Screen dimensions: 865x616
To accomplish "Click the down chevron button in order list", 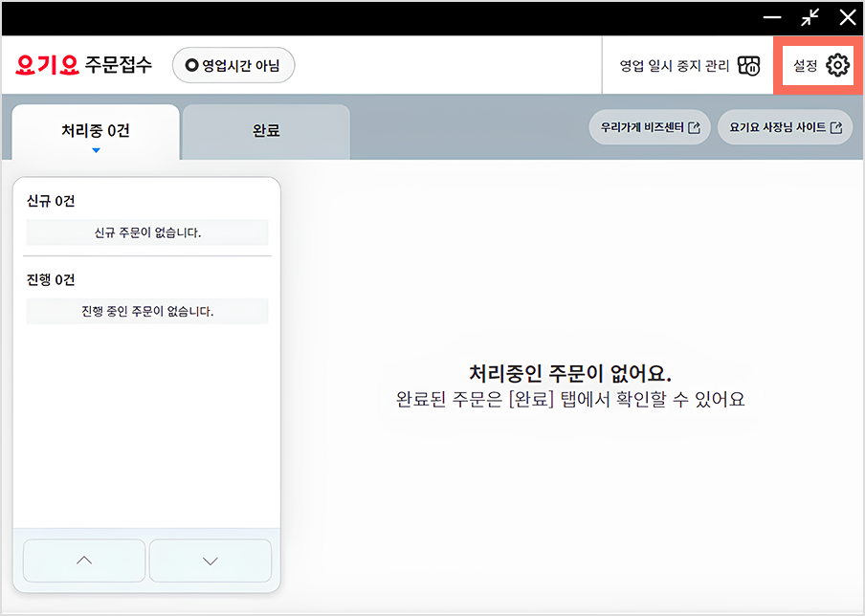I will [211, 561].
